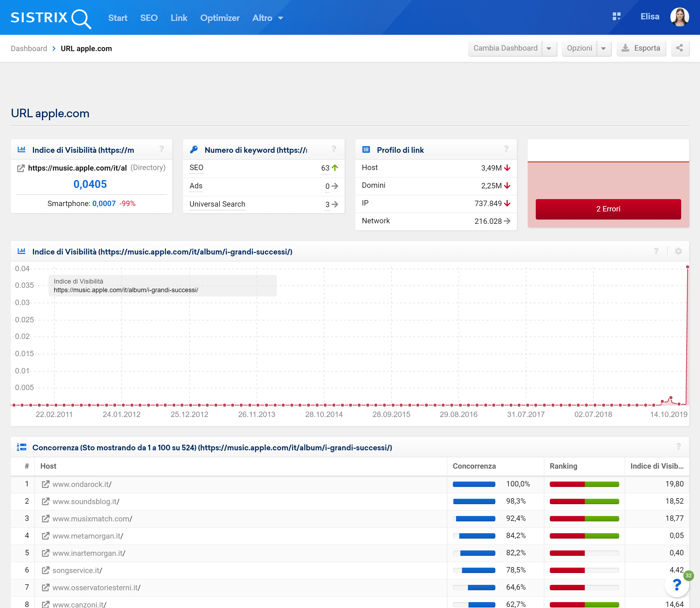700x608 pixels.
Task: Open the www.musixmatch.com/ host link
Action: coord(92,519)
